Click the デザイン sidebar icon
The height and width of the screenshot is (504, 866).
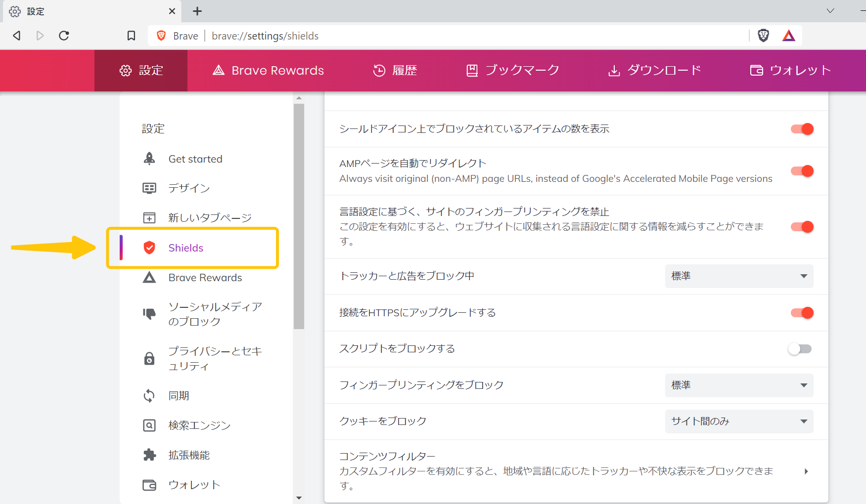149,188
